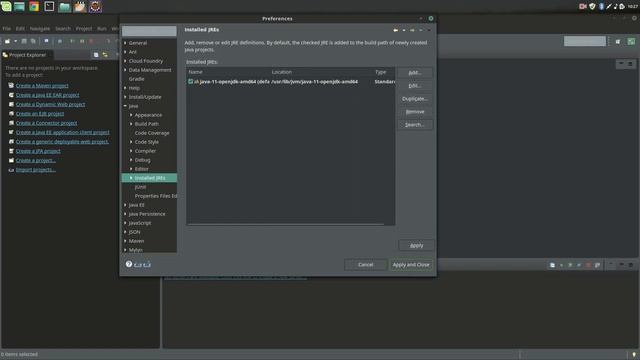Click the export preferences icon
The width and height of the screenshot is (640, 360).
pos(147,264)
